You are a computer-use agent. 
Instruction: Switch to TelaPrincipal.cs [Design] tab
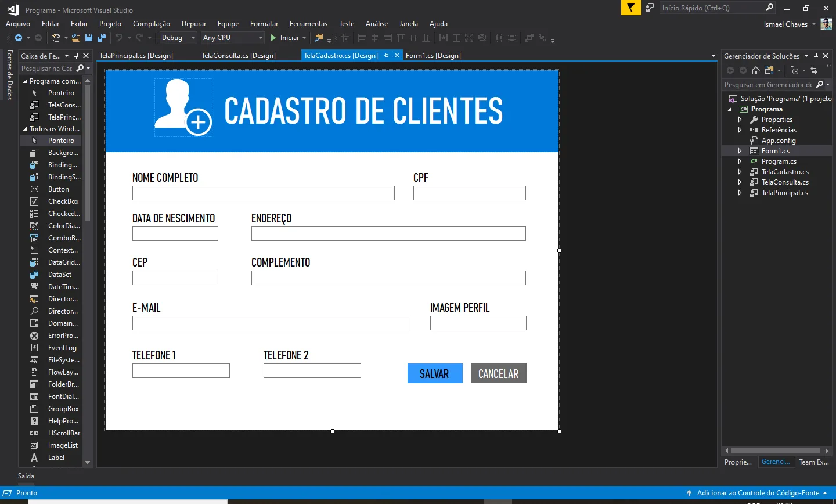pos(136,56)
